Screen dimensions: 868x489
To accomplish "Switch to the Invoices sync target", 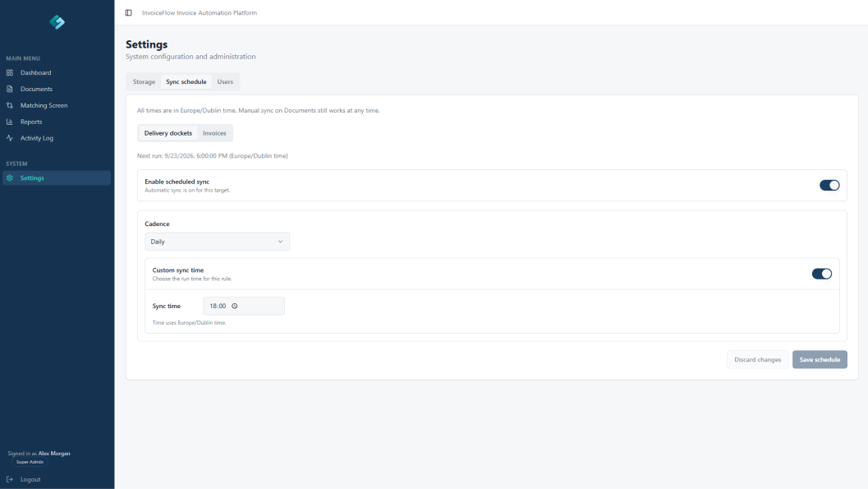I will click(x=214, y=133).
